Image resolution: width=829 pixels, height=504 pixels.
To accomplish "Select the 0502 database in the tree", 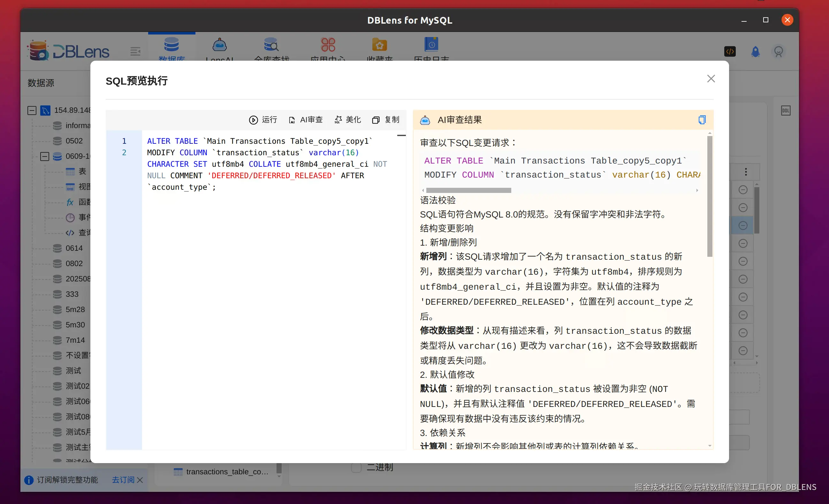I will pyautogui.click(x=74, y=141).
